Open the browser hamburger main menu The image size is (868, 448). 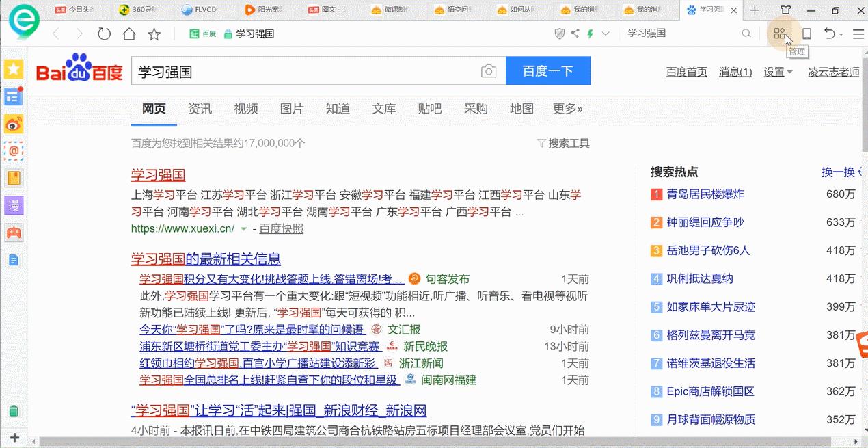pos(858,33)
